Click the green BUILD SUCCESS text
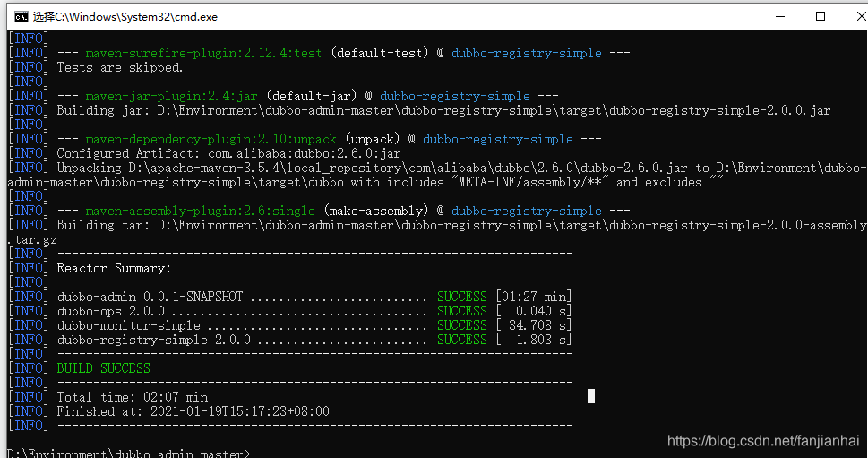The height and width of the screenshot is (458, 868). point(104,368)
